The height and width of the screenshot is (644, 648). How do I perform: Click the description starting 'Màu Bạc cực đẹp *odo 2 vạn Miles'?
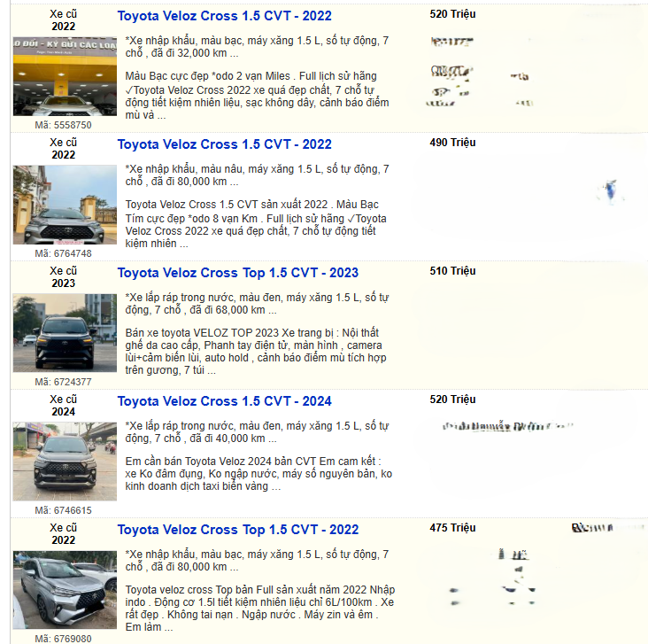(x=257, y=96)
